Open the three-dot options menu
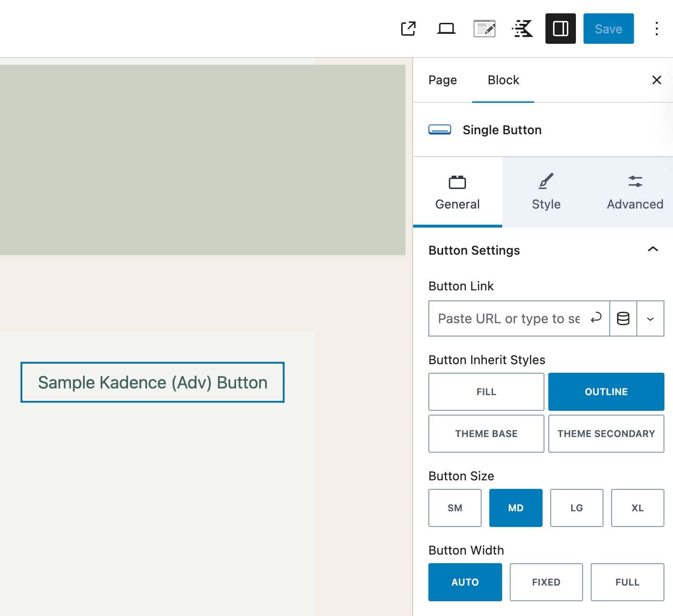673x616 pixels. (656, 29)
